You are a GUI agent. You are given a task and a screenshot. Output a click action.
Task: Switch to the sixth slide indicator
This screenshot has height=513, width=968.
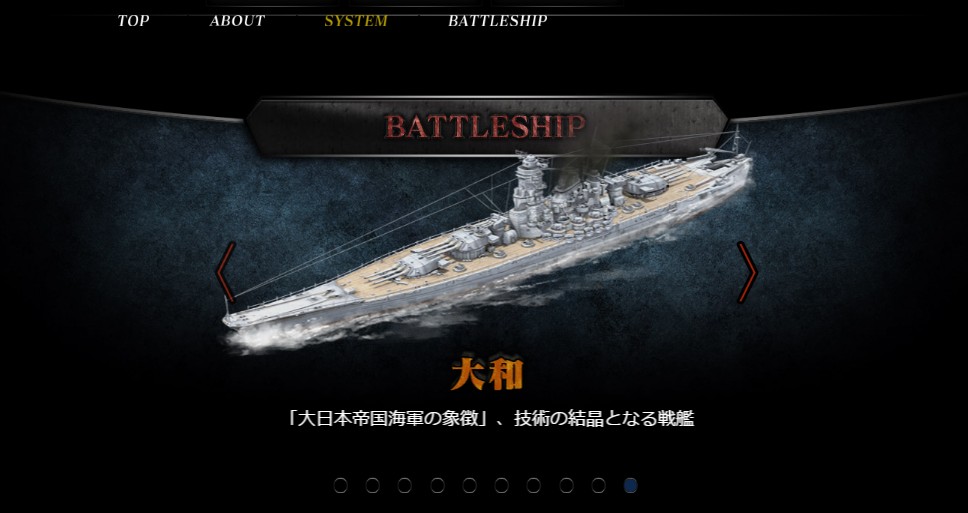tap(501, 486)
